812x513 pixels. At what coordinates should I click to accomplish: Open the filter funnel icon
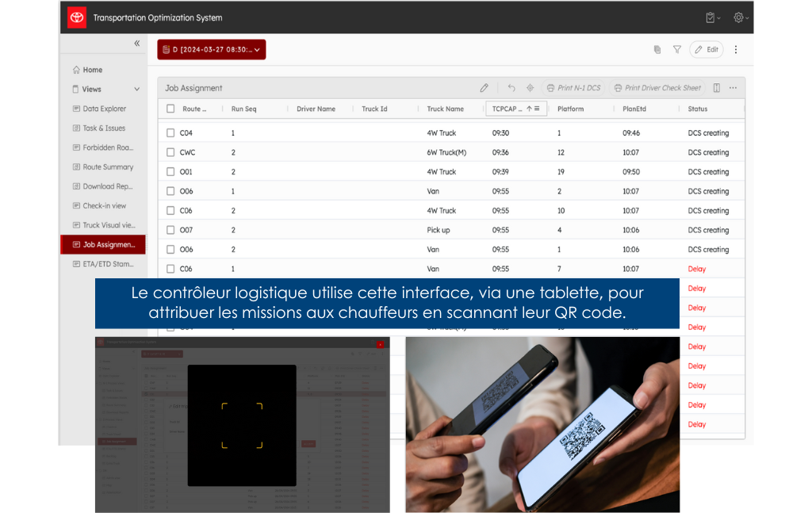coord(677,50)
